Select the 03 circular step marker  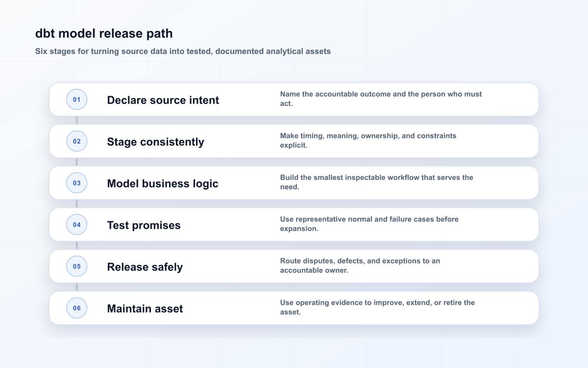pos(77,183)
